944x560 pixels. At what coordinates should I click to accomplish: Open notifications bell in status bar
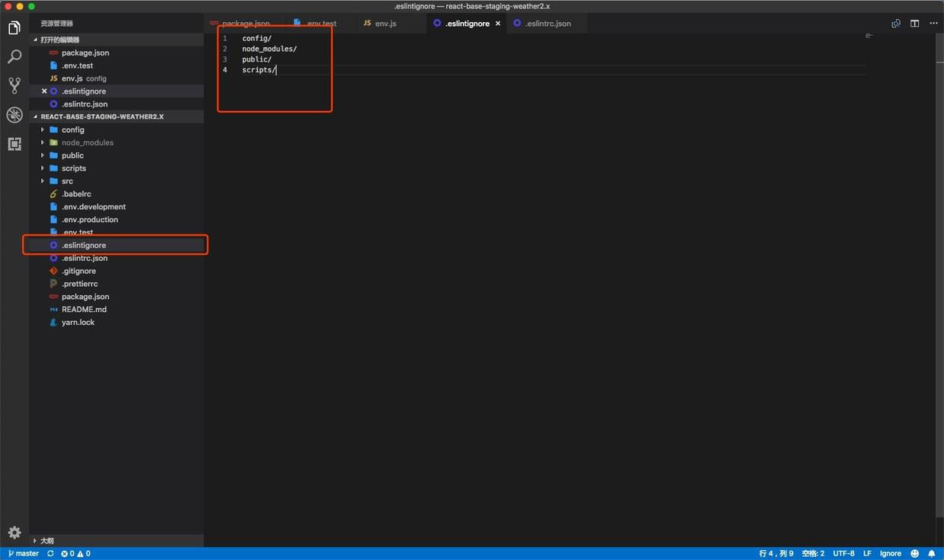[932, 553]
